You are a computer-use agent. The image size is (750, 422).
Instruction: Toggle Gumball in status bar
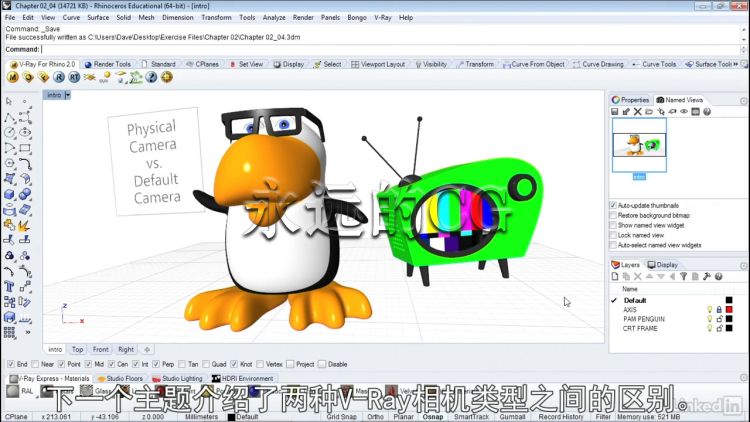click(512, 417)
